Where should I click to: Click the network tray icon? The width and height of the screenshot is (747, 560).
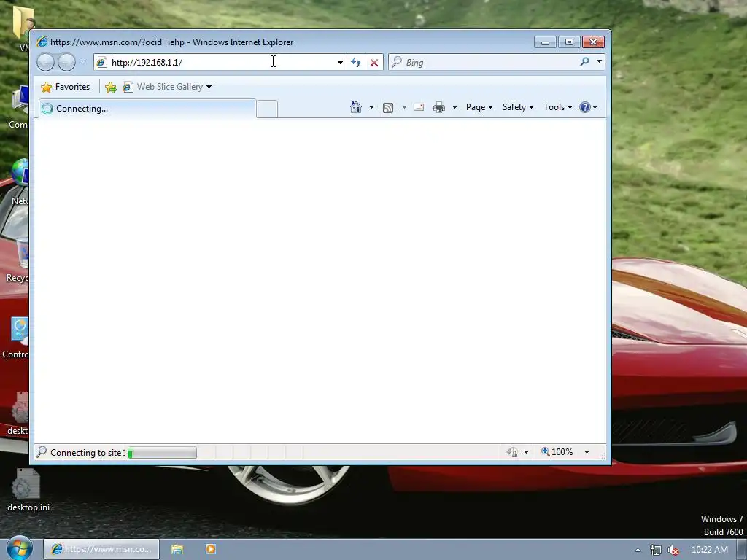(656, 550)
